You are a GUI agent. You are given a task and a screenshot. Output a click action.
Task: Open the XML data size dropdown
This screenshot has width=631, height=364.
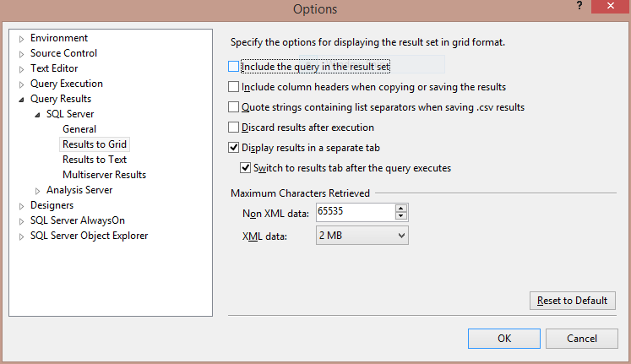tap(362, 236)
